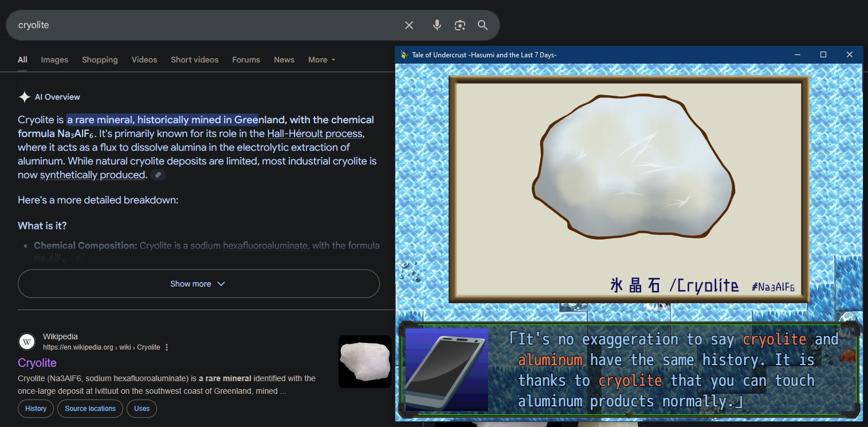
Task: Switch to the Images tab
Action: [54, 60]
